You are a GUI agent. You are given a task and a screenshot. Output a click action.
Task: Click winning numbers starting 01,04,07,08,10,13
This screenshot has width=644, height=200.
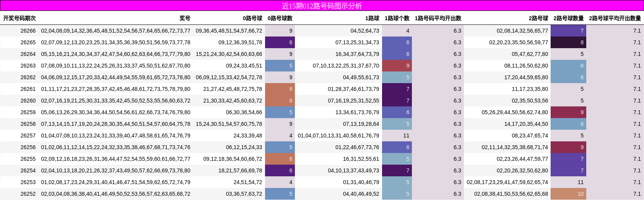(x=115, y=136)
